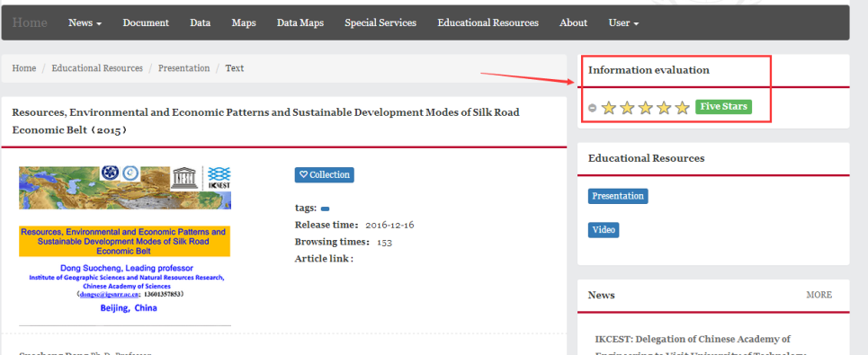This screenshot has width=868, height=355.
Task: Click the Educational Resources breadcrumb link
Action: click(97, 68)
